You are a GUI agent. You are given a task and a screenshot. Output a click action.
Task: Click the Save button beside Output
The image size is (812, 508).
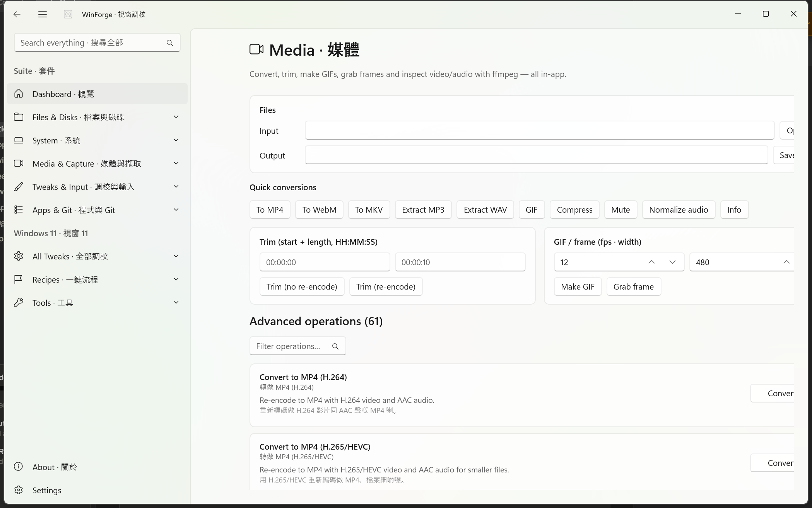pyautogui.click(x=784, y=155)
